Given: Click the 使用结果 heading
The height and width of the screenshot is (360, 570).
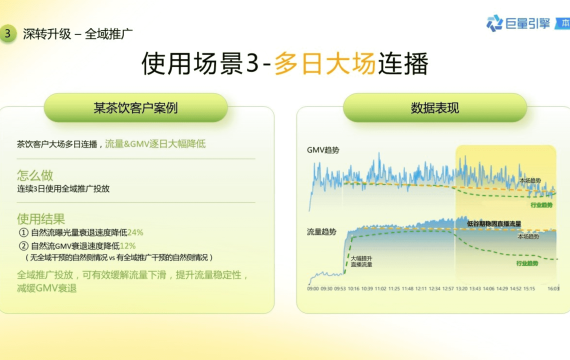Looking at the screenshot, I should tap(41, 219).
